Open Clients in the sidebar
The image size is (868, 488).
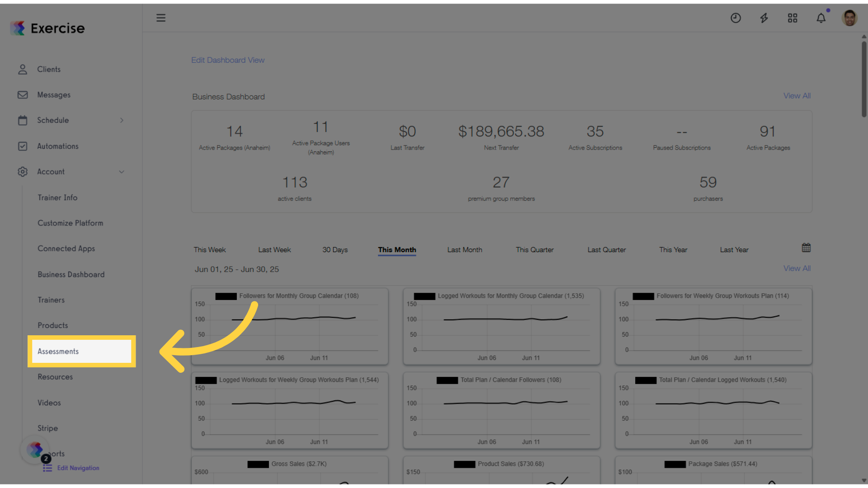tap(49, 69)
